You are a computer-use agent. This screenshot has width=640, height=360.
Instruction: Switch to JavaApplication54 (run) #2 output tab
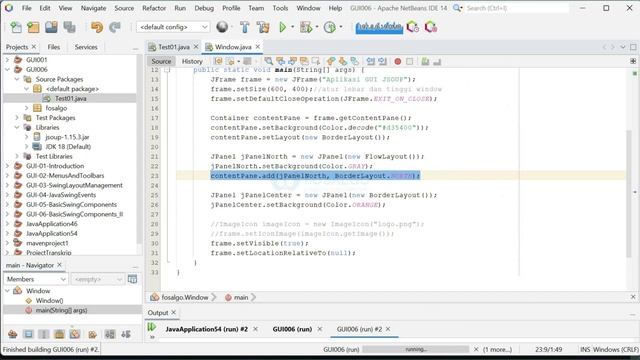click(x=207, y=329)
